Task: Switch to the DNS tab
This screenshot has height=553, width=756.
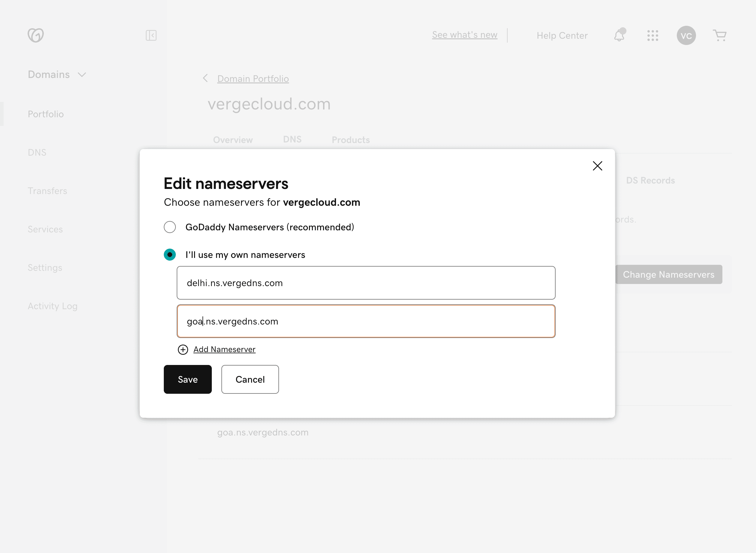Action: [x=292, y=139]
